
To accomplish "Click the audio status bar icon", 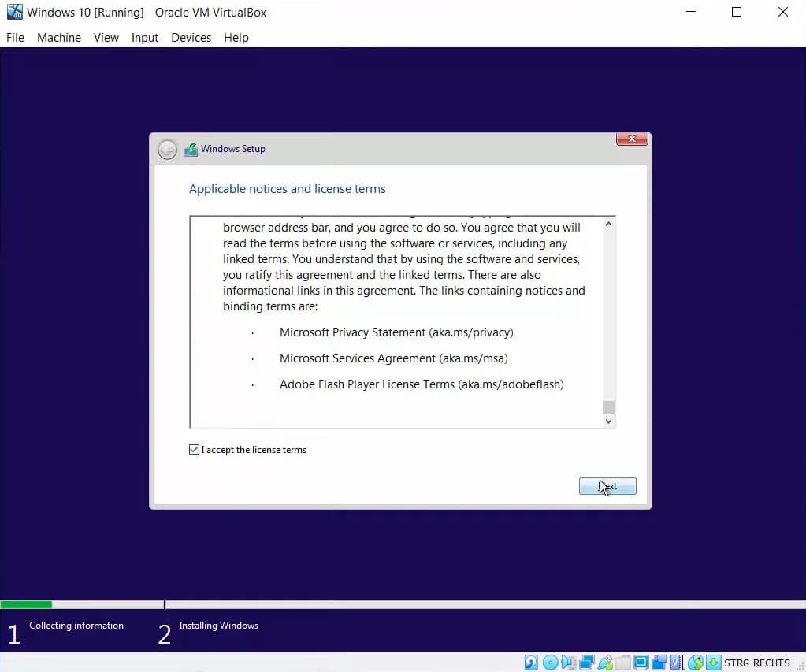I will [x=569, y=663].
